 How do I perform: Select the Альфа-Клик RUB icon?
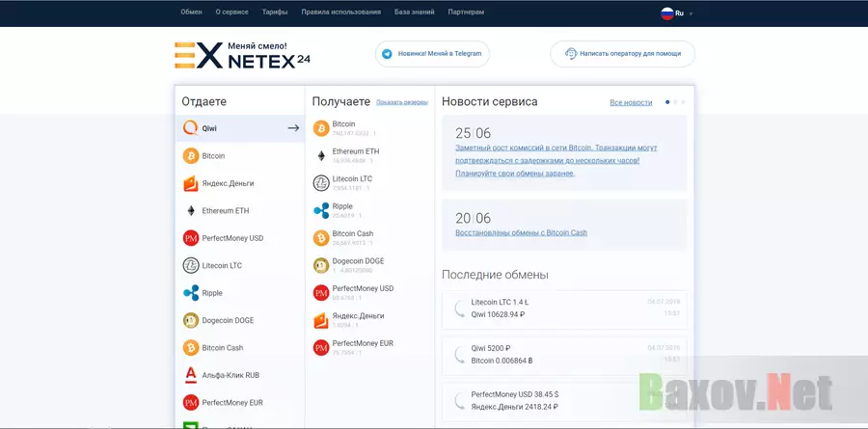[x=191, y=375]
